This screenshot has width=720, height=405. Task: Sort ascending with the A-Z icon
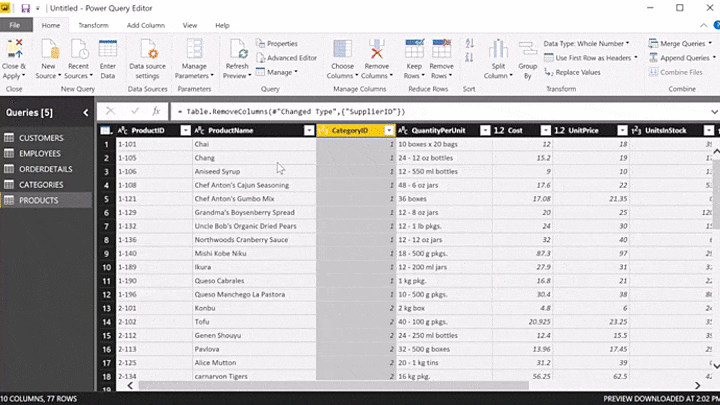(469, 44)
